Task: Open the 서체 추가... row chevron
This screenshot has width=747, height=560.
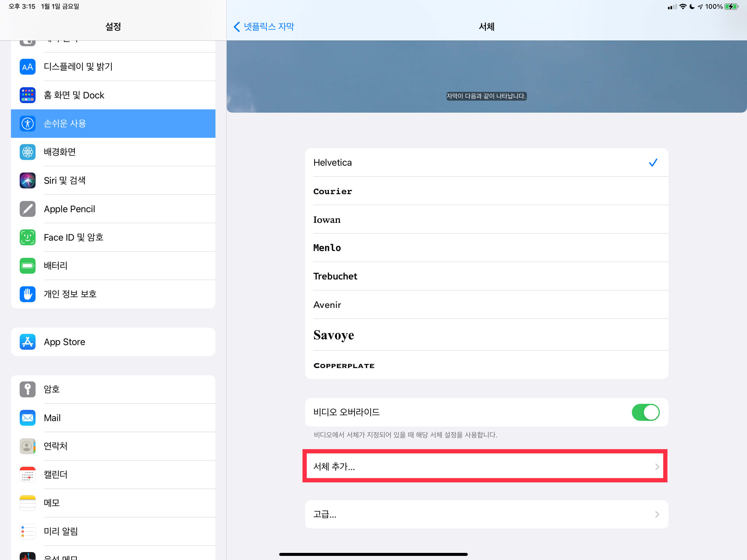Action: [656, 466]
